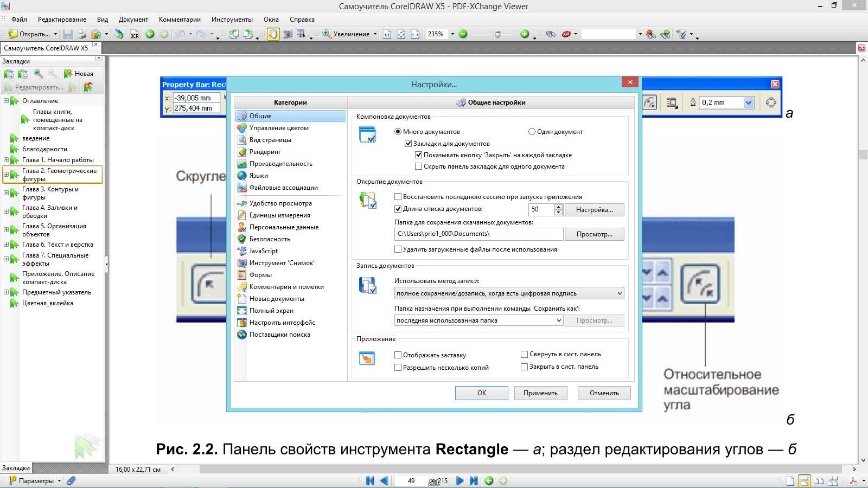The height and width of the screenshot is (488, 868).
Task: Click the 'Отменить' button
Action: point(604,393)
